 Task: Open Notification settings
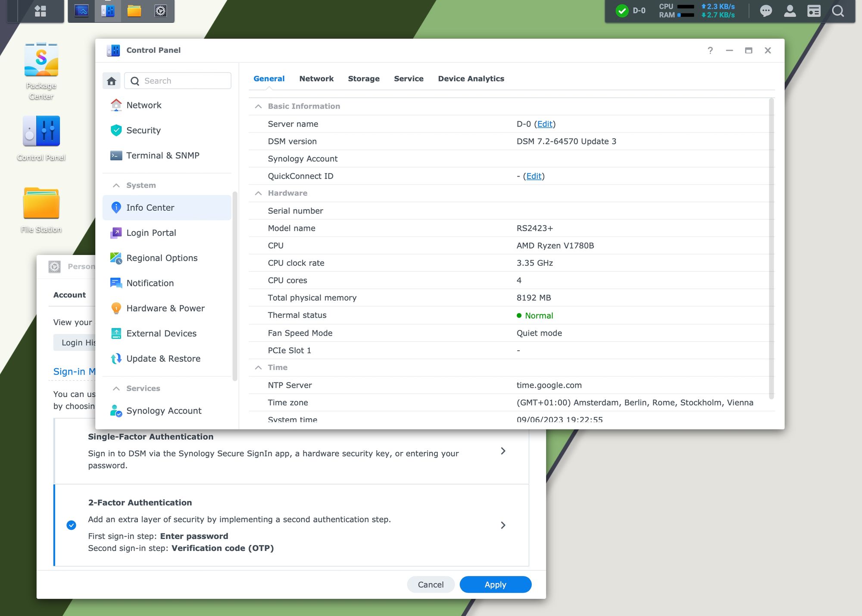(167, 283)
